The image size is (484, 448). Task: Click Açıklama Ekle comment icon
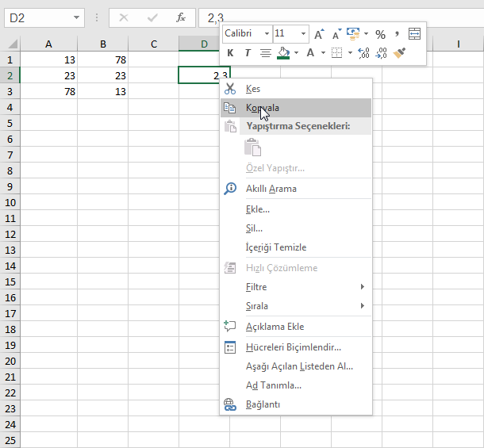[230, 327]
